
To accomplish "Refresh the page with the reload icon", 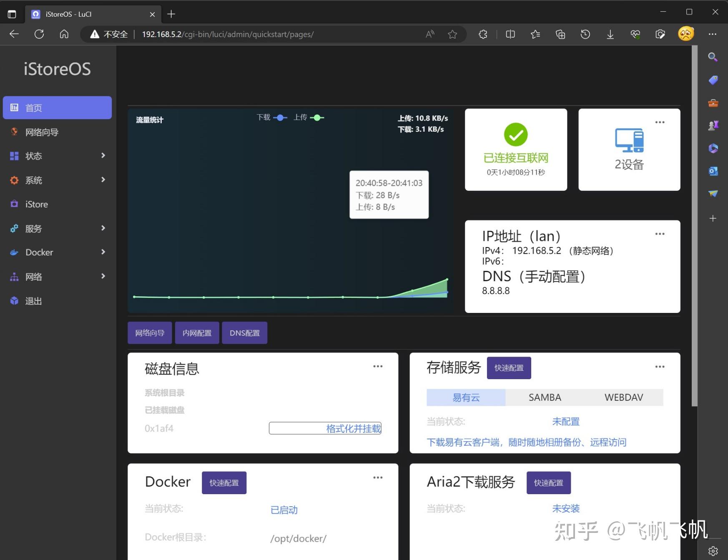I will coord(39,34).
